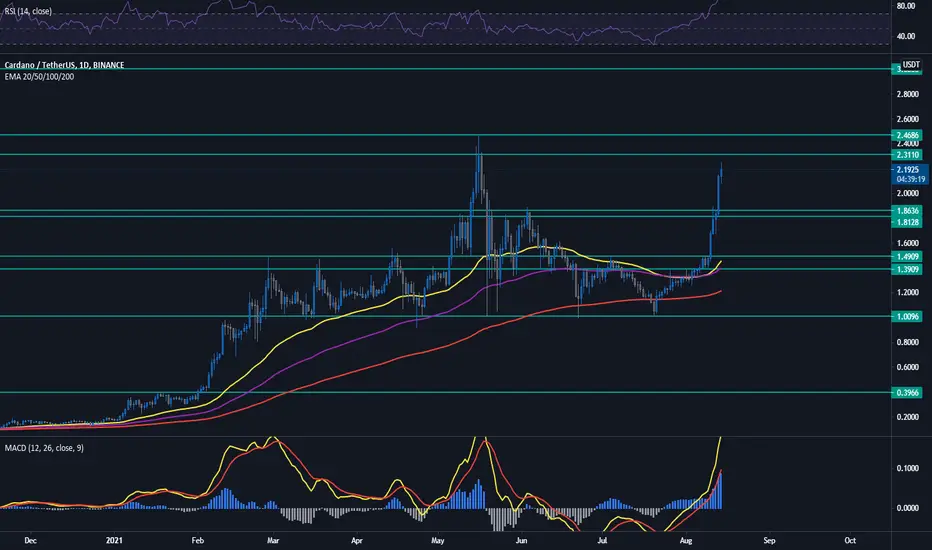This screenshot has width=932, height=550.
Task: Click the Cardano / TetherUS, 1D, BINANCE title
Action: (64, 65)
